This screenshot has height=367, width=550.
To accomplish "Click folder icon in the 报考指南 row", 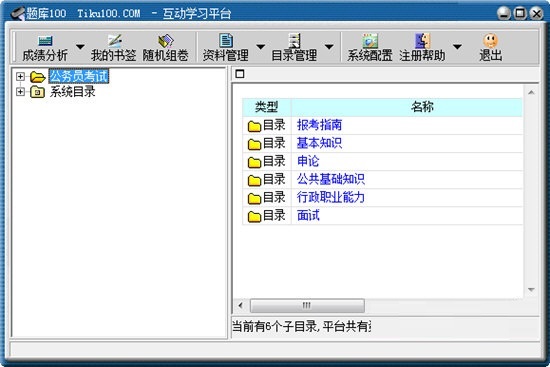I will tap(254, 126).
